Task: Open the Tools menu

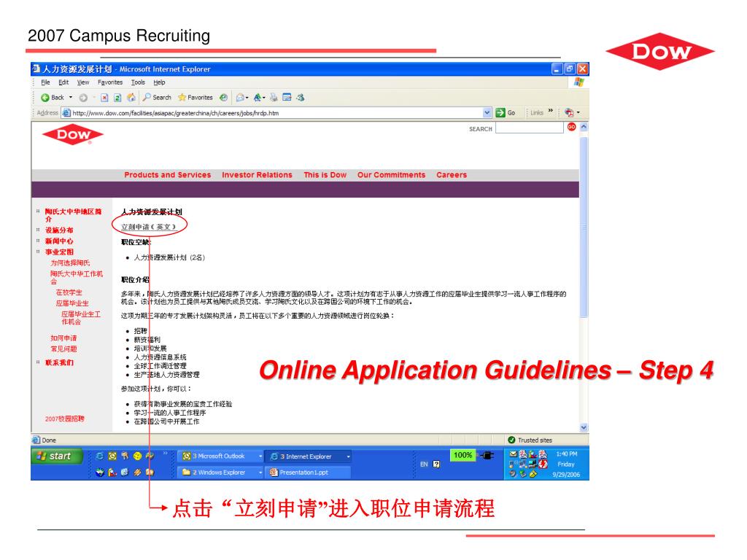Action: tap(138, 82)
